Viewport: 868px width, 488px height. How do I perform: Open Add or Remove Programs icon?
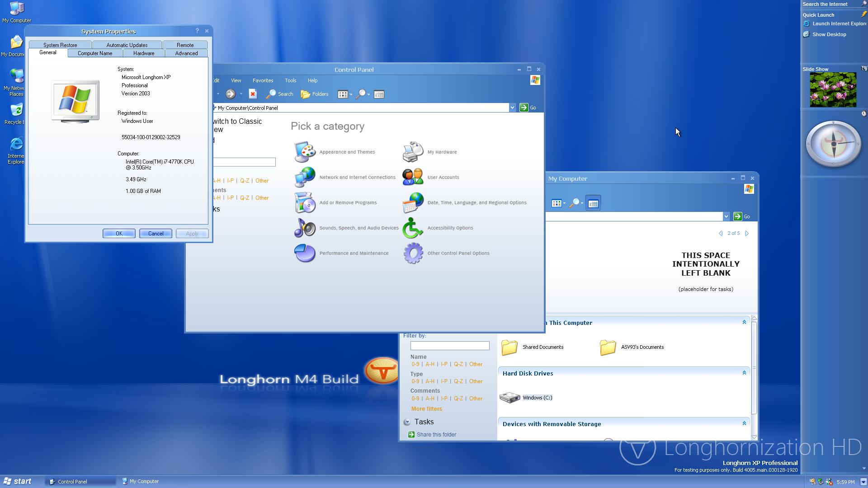point(305,202)
